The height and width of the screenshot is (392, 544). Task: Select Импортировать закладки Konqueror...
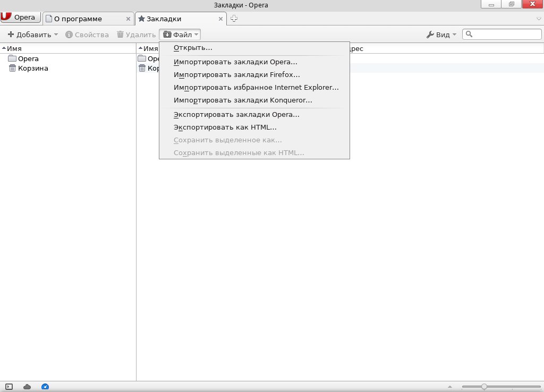(x=254, y=100)
